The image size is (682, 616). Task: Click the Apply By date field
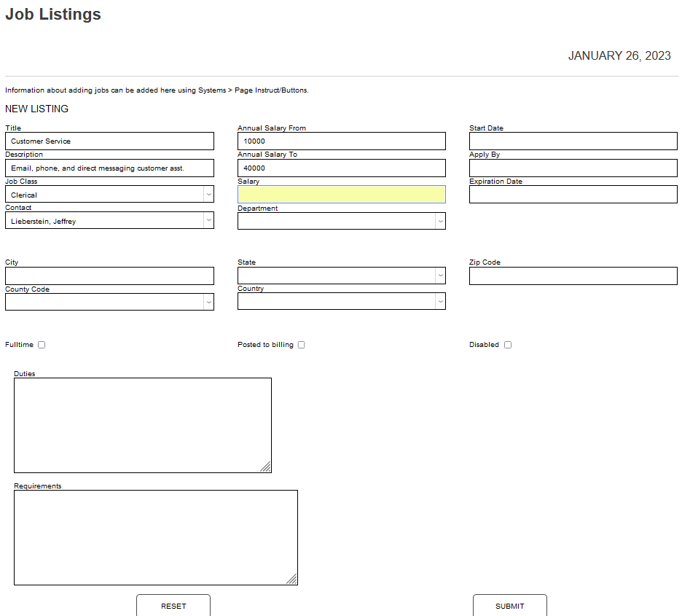click(x=573, y=168)
